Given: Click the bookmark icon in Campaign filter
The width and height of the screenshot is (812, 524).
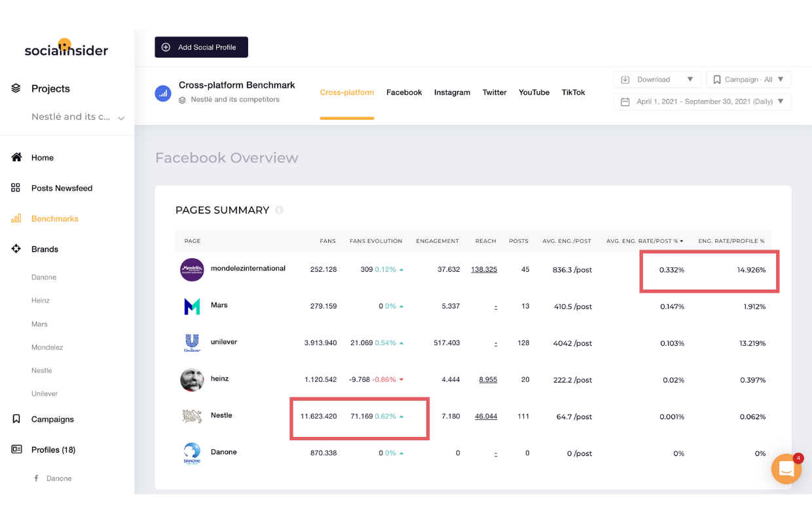Looking at the screenshot, I should point(718,80).
